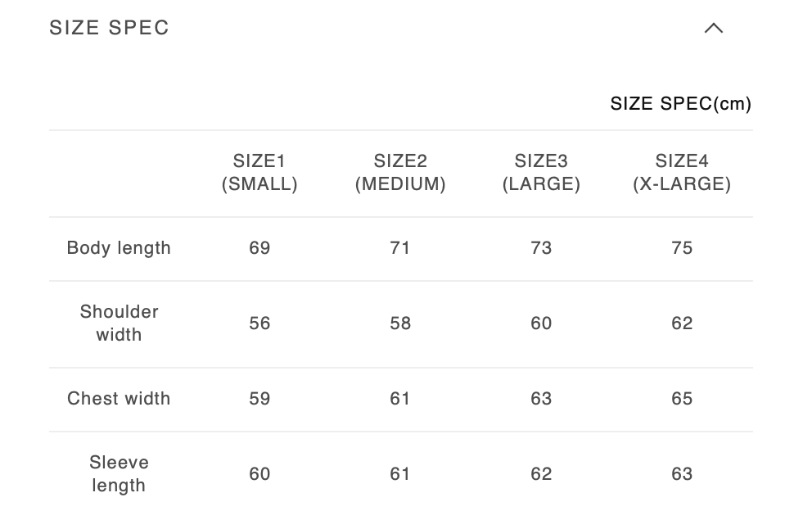
Task: Click the Shoulder width row label
Action: [119, 323]
